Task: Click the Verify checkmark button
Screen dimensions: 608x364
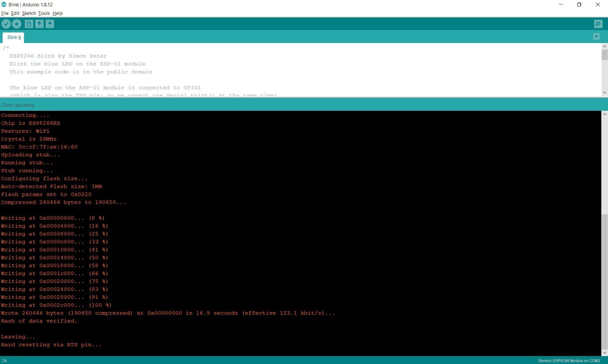Action: (6, 24)
